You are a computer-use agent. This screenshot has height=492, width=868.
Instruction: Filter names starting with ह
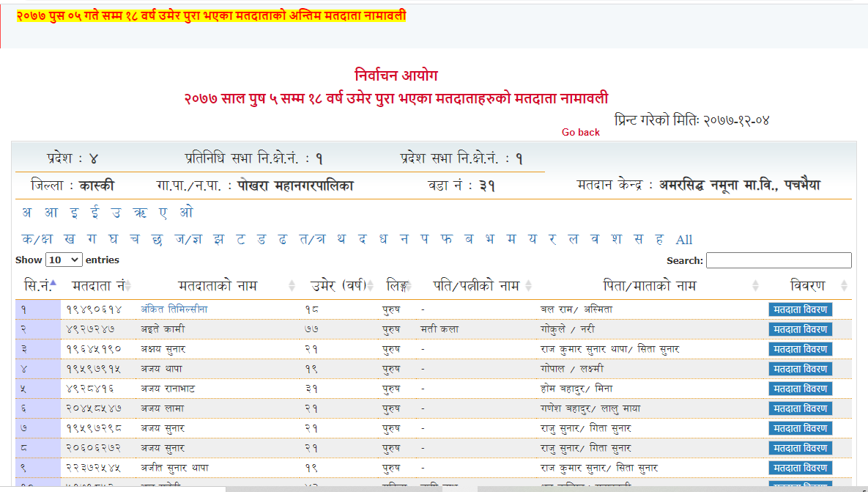[x=659, y=239]
